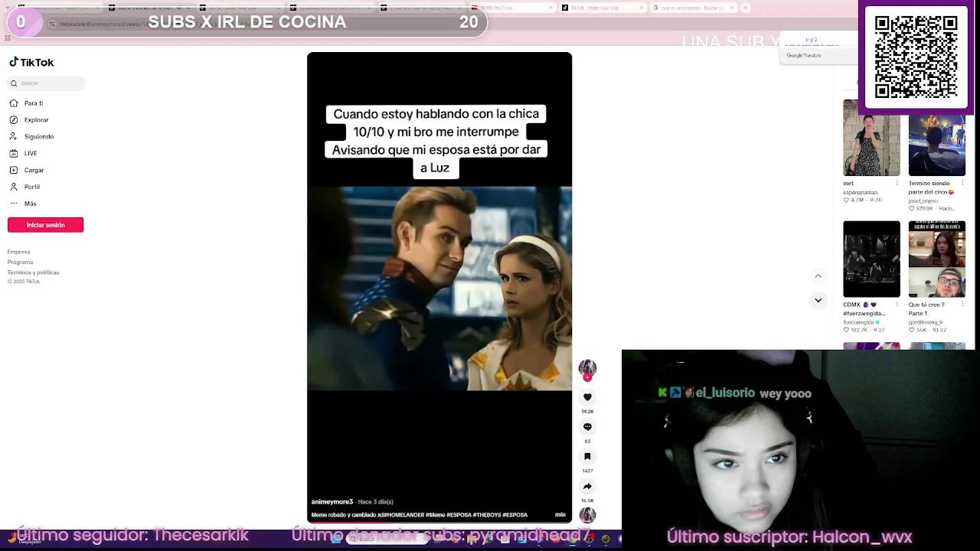Open the CDMX #fuerzaregida video thumbnail
Screen dimensions: 980x551
coord(871,259)
